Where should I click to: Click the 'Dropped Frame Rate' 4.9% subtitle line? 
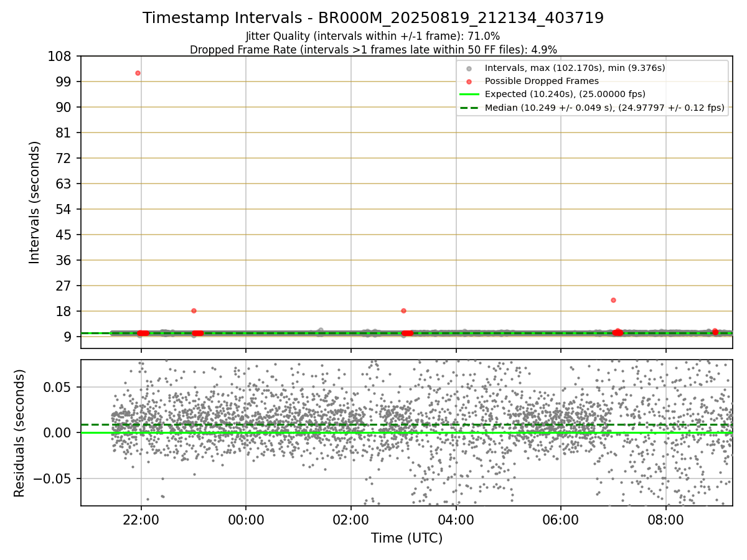coord(373,50)
